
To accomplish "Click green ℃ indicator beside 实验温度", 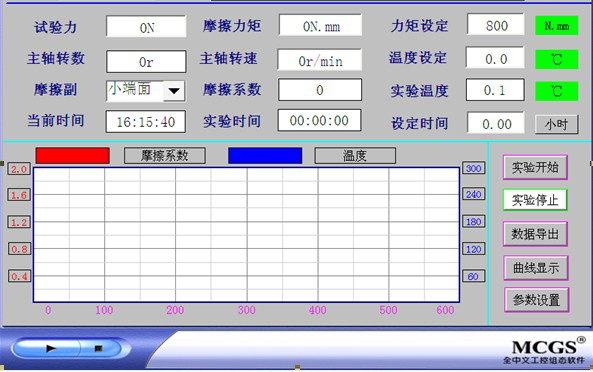I will 557,91.
